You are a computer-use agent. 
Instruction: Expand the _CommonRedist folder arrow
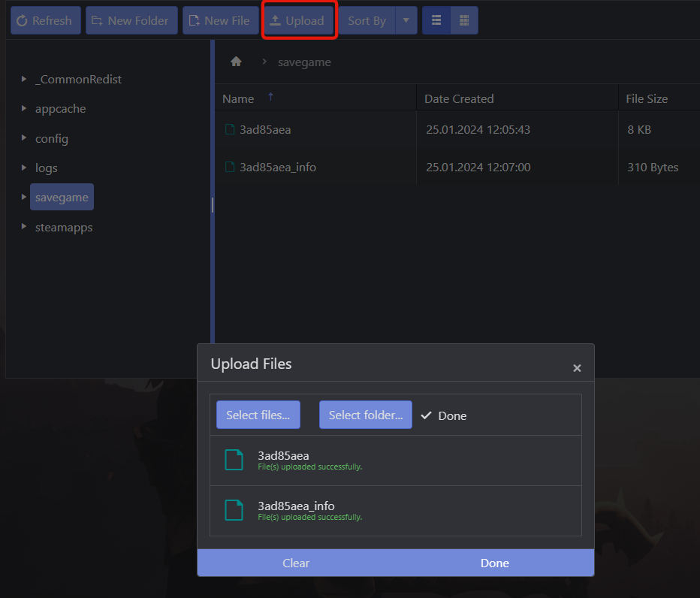[x=24, y=79]
